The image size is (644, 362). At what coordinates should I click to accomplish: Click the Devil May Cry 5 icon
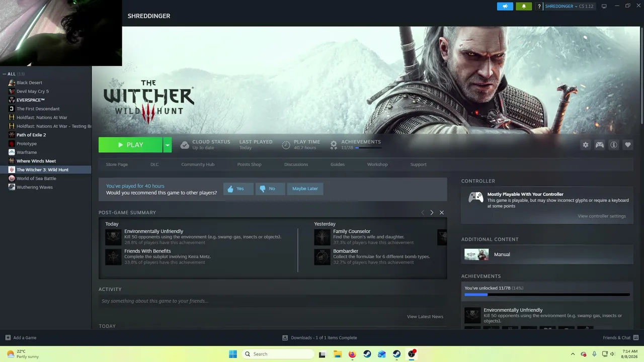pos(12,92)
